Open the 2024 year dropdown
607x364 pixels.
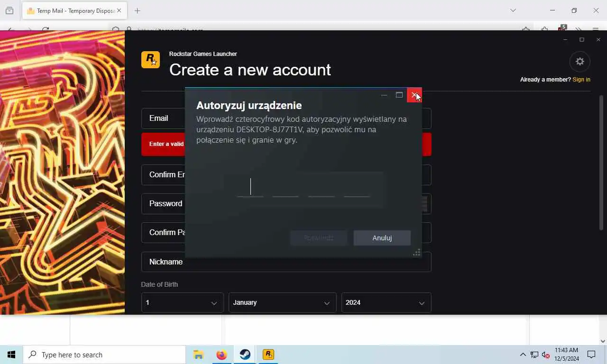point(386,303)
